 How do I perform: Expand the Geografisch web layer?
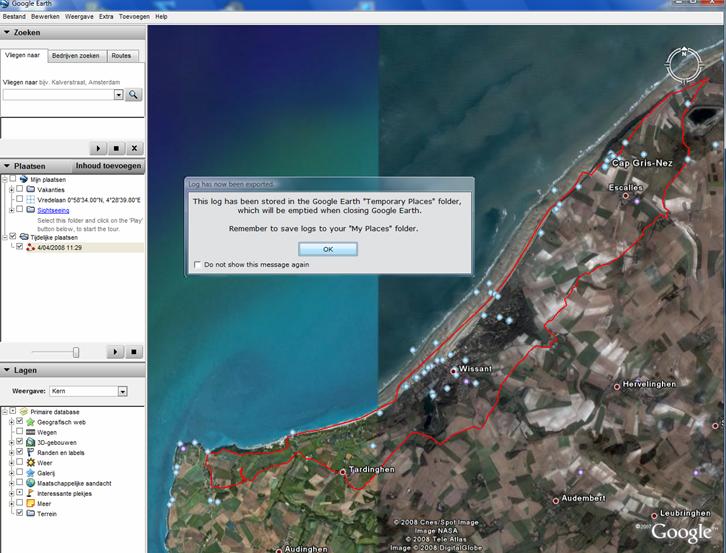point(11,422)
